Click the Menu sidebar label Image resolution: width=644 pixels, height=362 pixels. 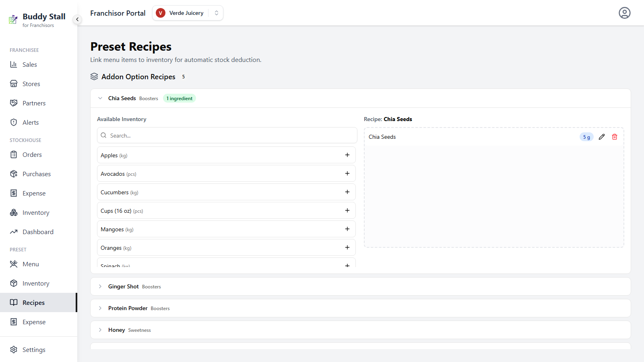click(x=31, y=264)
